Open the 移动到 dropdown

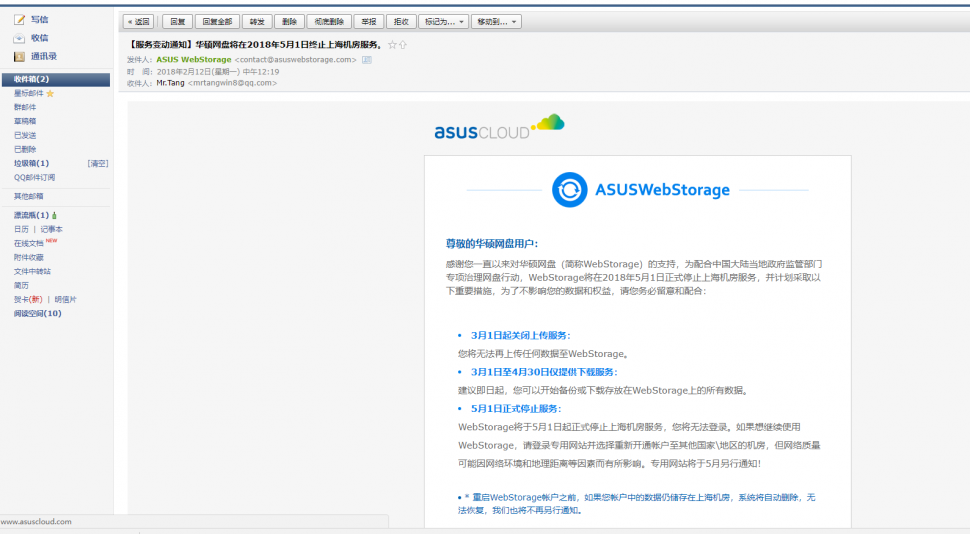coord(496,22)
